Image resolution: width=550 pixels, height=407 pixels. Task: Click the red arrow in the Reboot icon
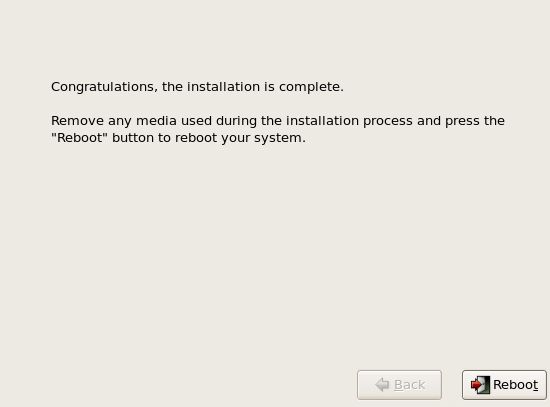pos(476,385)
